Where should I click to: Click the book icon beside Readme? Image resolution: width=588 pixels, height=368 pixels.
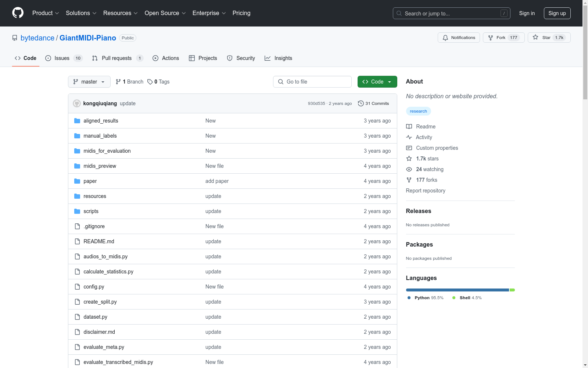pos(409,127)
